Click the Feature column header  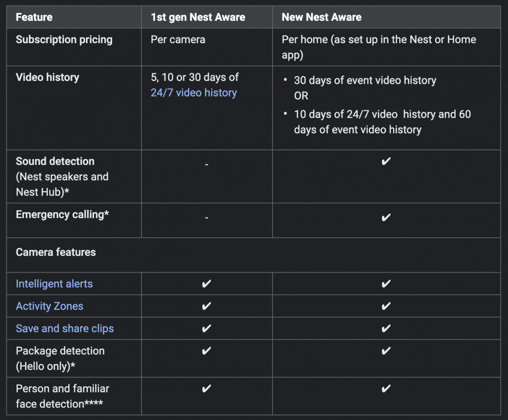click(34, 17)
